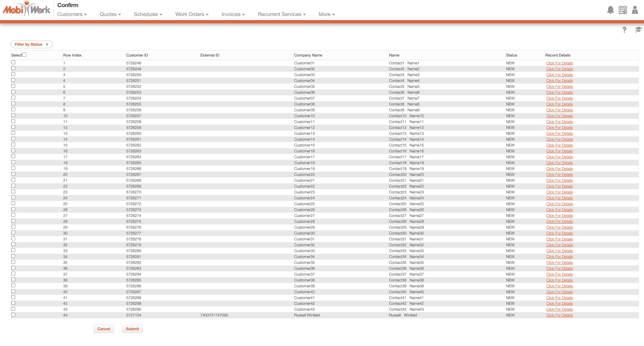
Task: Toggle the Select all header checkbox
Action: pyautogui.click(x=24, y=55)
